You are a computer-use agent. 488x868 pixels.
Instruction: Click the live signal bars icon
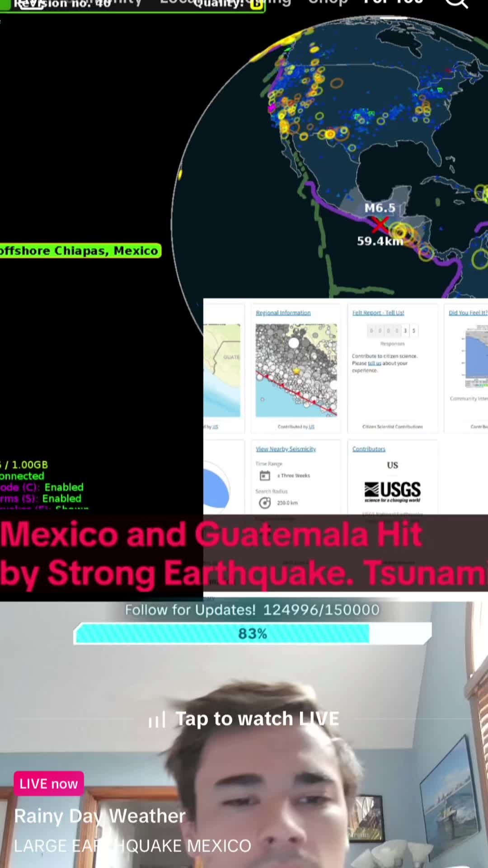pos(157,719)
